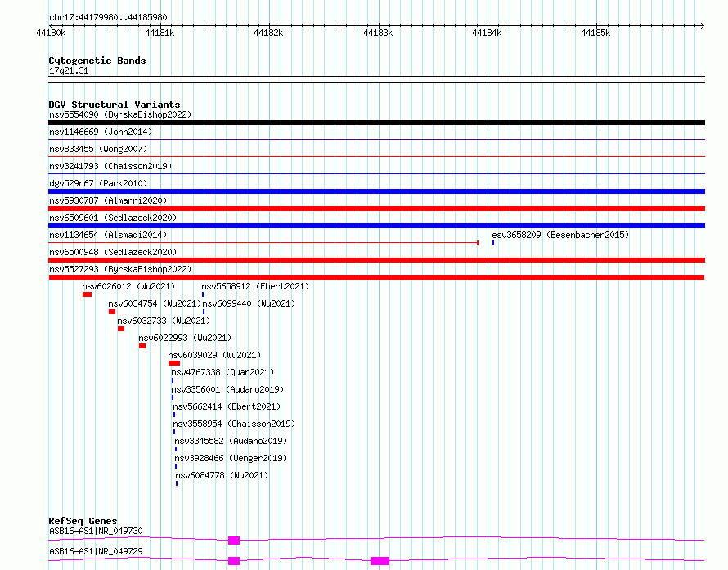Viewport: 728px width, 570px height.
Task: Click the 44185k ruler tick label
Action: coord(595,33)
